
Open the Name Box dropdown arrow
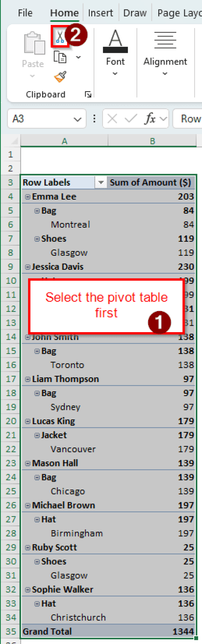click(78, 119)
